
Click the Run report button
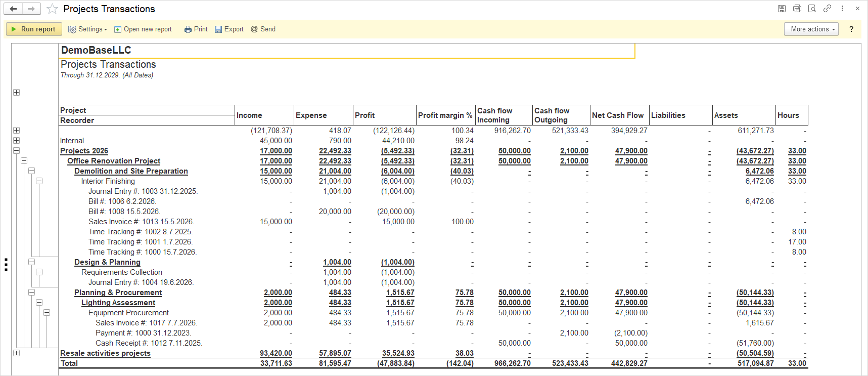pos(34,29)
